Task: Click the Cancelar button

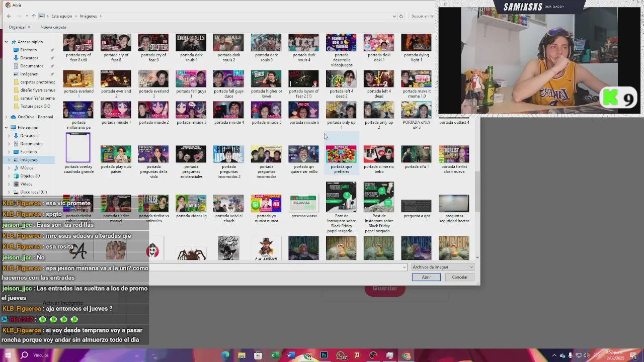Action: (x=459, y=277)
